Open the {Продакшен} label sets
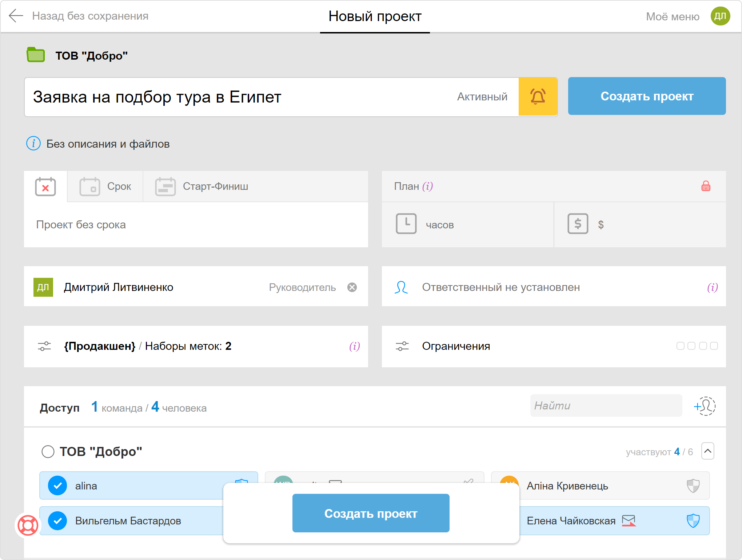Viewport: 742px width, 560px height. coord(196,347)
